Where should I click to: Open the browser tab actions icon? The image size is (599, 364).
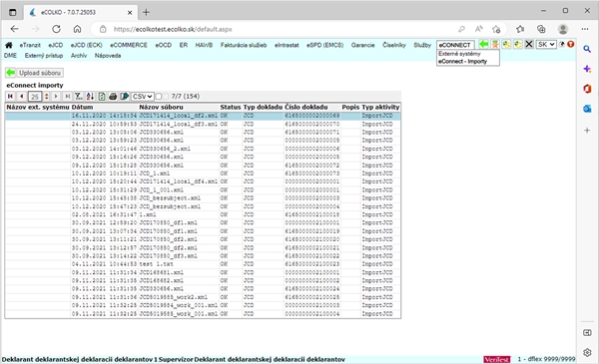(13, 12)
